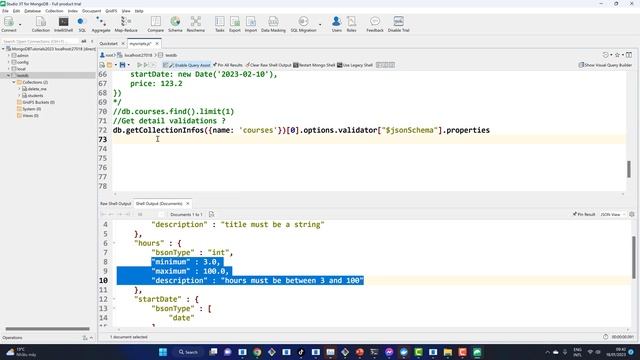The image size is (640, 360).
Task: Open the SQL query tool
Action: 82,24
